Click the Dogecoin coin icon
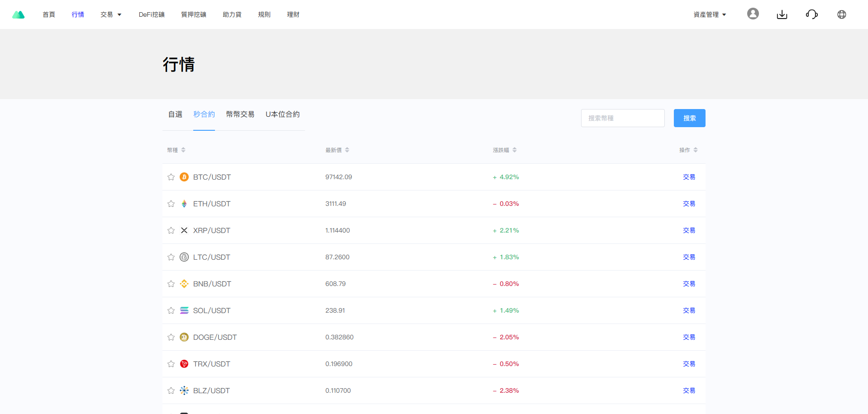Viewport: 868px width, 414px height. [184, 337]
